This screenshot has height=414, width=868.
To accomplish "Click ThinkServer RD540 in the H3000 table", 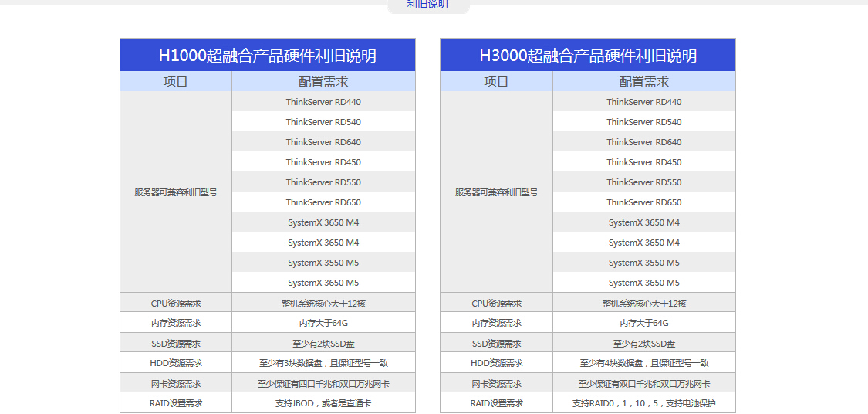I will coord(643,122).
